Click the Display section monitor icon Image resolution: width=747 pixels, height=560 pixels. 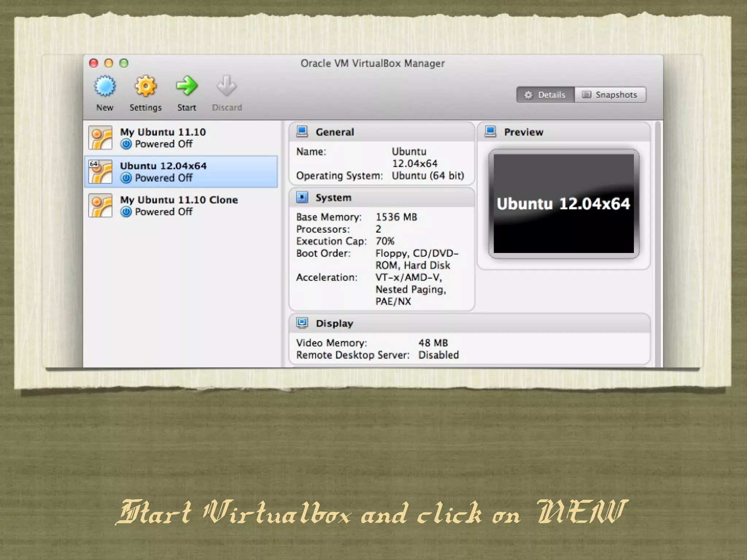(302, 323)
